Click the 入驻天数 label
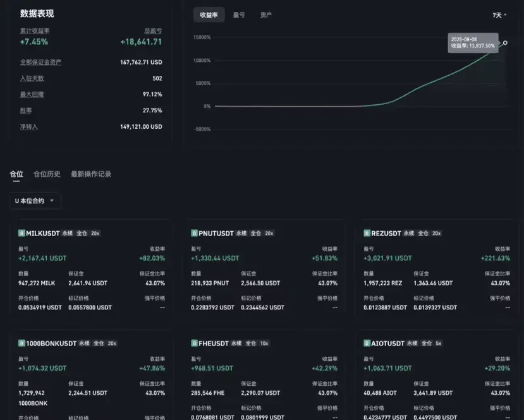The height and width of the screenshot is (420, 524). 32,78
